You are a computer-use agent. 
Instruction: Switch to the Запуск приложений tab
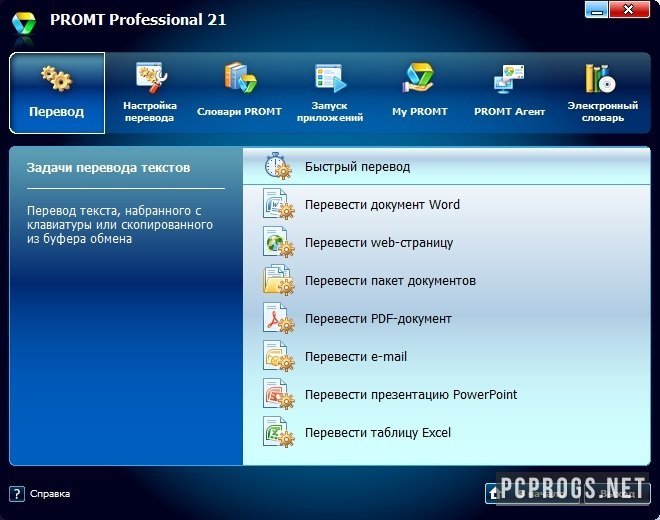[x=329, y=93]
